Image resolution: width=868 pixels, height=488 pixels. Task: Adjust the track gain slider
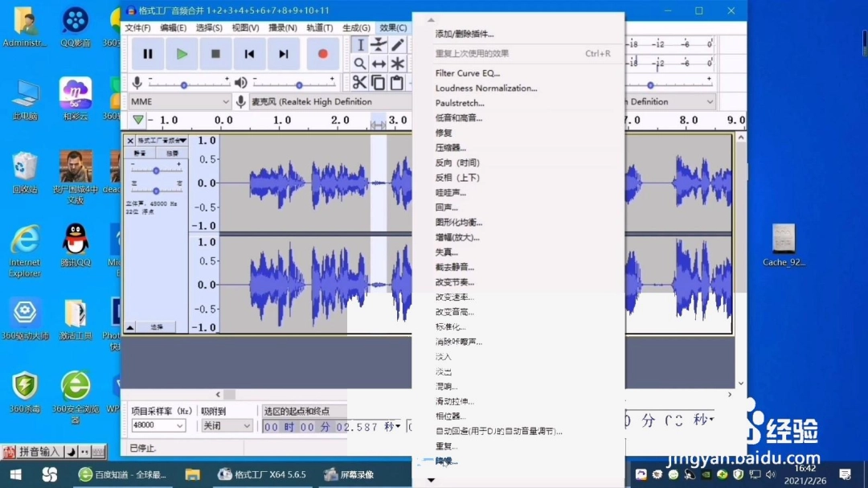156,170
